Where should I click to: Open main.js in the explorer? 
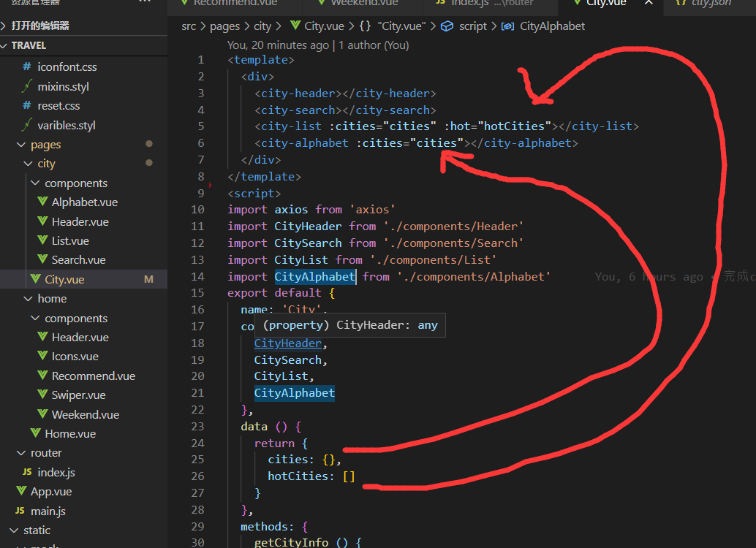click(x=48, y=511)
